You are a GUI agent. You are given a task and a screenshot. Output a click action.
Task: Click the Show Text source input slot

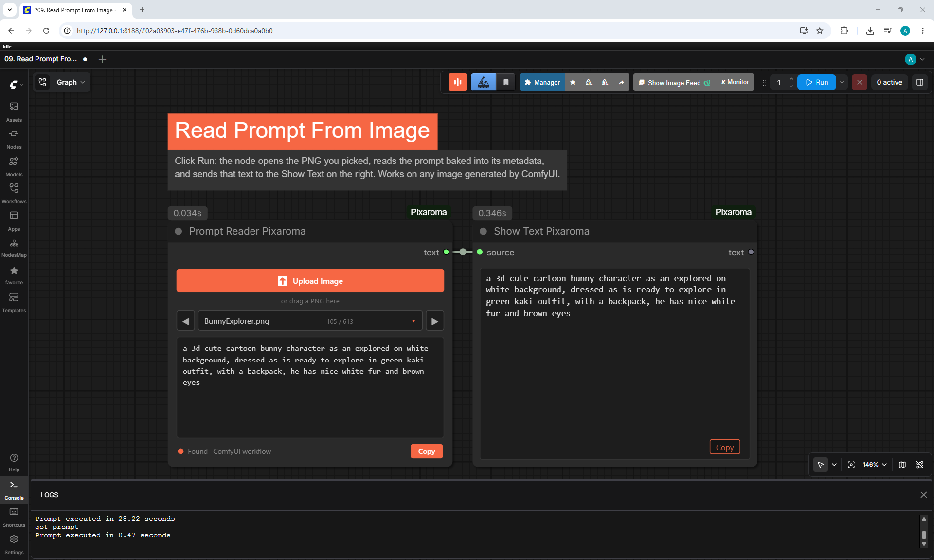click(x=480, y=252)
